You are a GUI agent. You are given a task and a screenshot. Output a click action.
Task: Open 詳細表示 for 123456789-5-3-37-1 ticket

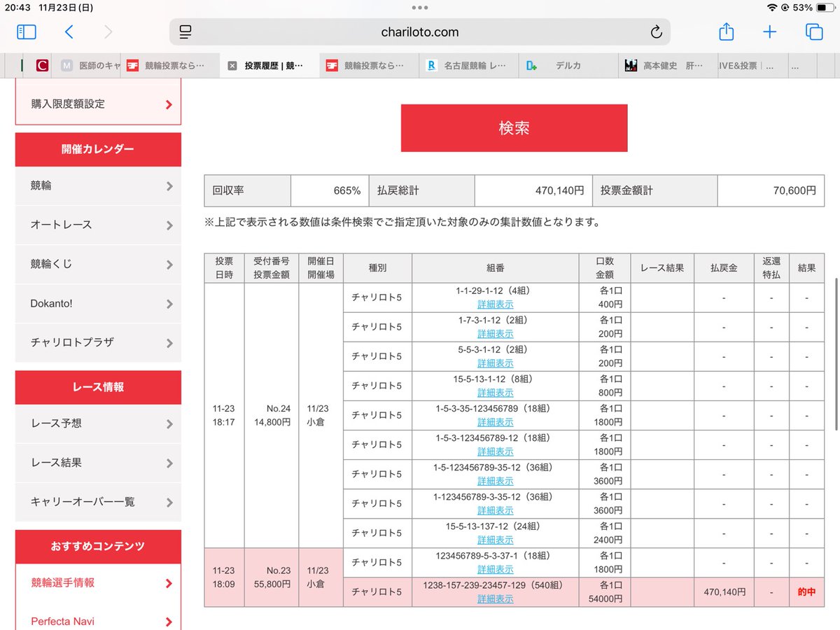pos(496,569)
